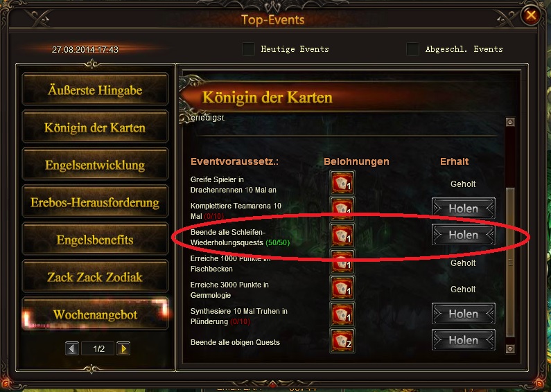The width and height of the screenshot is (551, 392).
Task: Click the event panel scrollbar thumb
Action: tap(510, 262)
